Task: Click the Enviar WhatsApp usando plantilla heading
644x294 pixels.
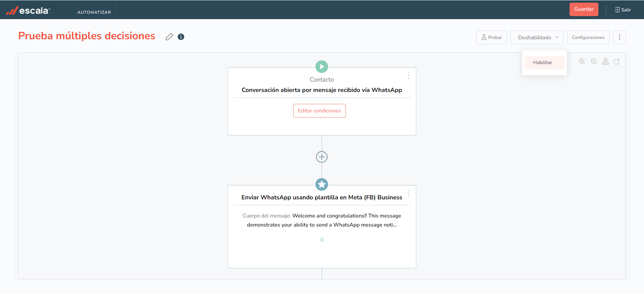Action: 322,197
